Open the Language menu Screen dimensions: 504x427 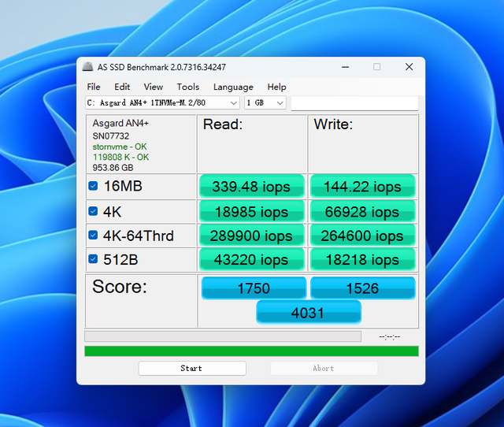click(x=233, y=87)
